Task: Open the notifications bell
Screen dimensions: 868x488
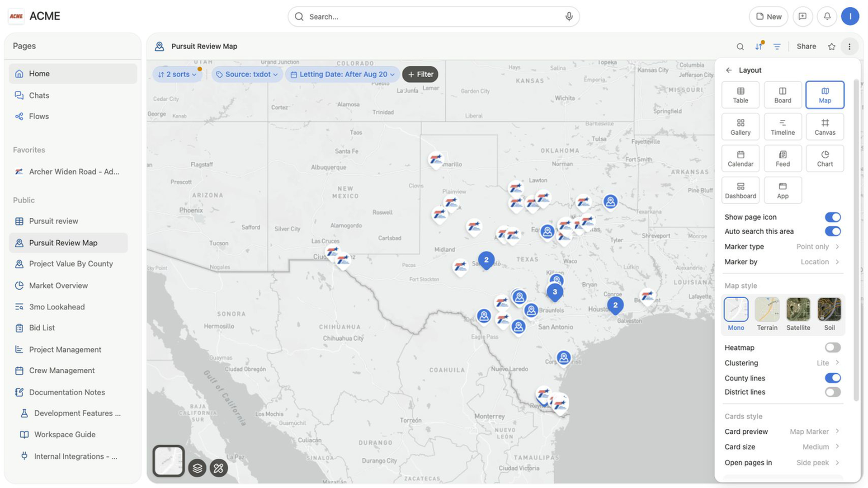Action: tap(827, 17)
